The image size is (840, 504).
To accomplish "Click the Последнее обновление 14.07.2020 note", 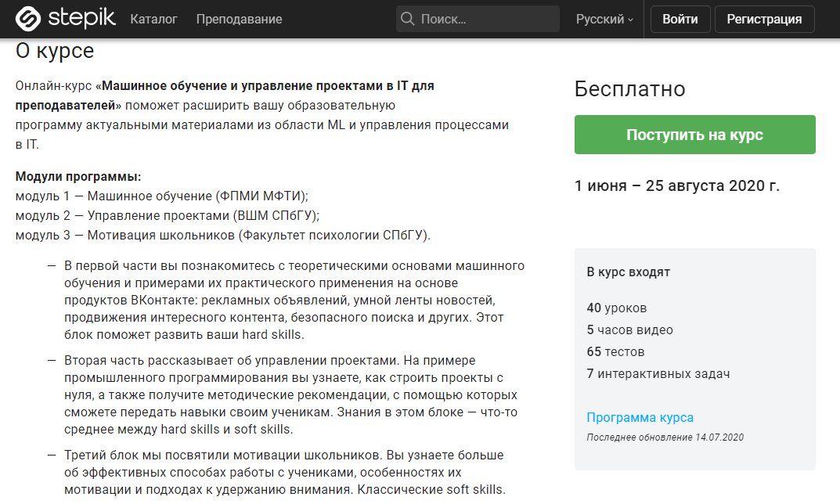I will [665, 437].
